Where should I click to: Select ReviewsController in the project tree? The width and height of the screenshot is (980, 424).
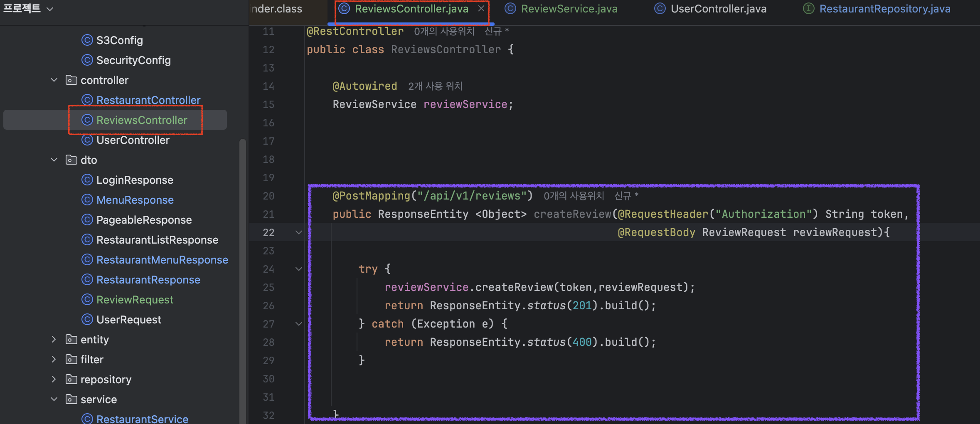[142, 120]
